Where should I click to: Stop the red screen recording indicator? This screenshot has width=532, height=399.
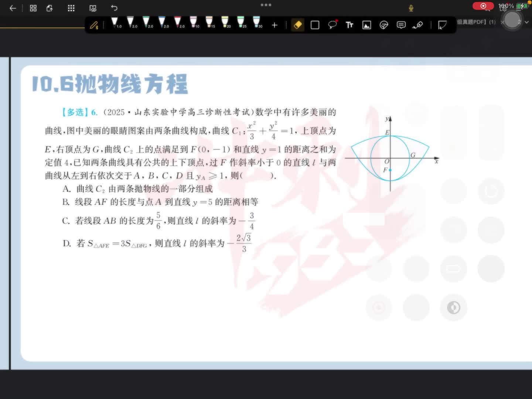pyautogui.click(x=483, y=6)
